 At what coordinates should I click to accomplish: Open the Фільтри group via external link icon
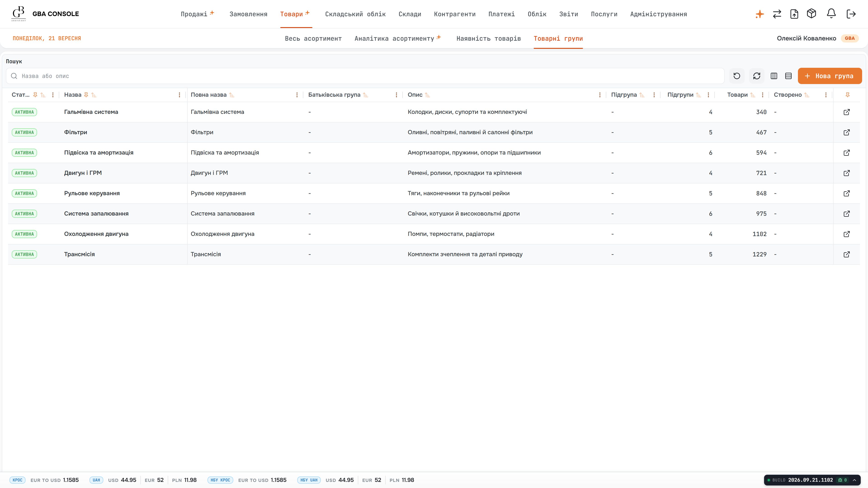point(847,132)
